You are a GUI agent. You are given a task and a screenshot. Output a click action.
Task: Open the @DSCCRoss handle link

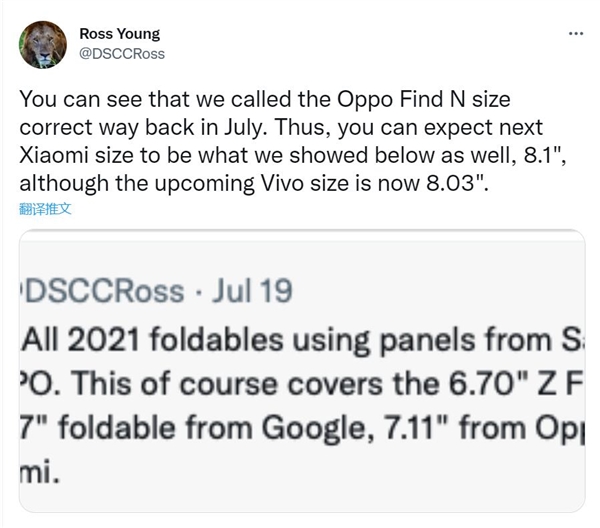[121, 53]
